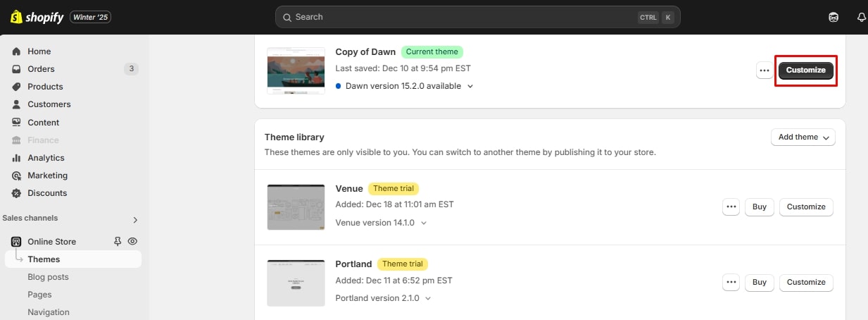Click Portland theme thumbnail

[296, 283]
